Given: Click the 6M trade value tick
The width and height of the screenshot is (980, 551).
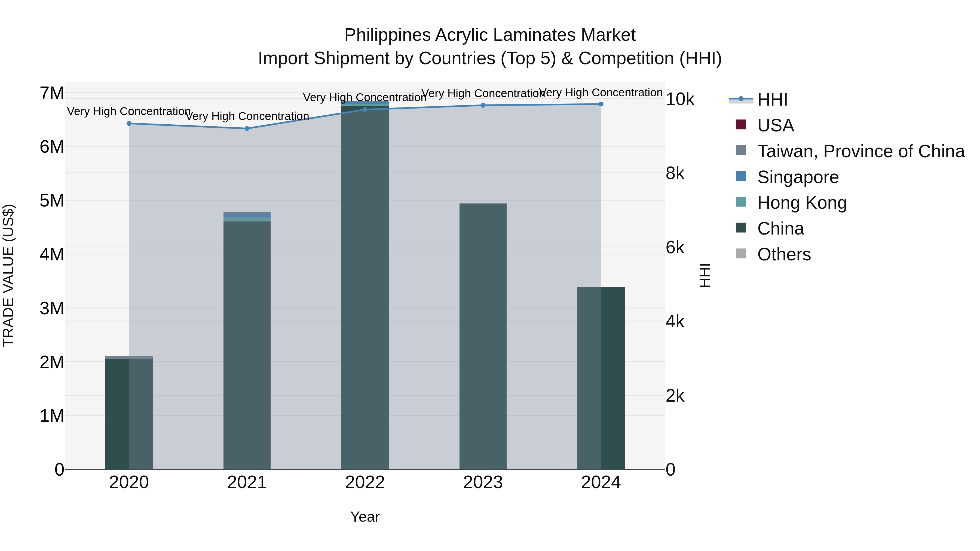Looking at the screenshot, I should pos(52,147).
